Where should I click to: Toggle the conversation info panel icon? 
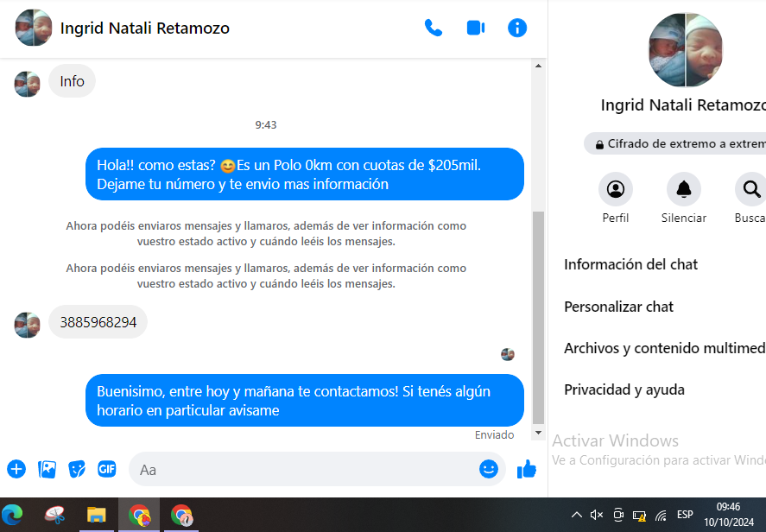[517, 28]
